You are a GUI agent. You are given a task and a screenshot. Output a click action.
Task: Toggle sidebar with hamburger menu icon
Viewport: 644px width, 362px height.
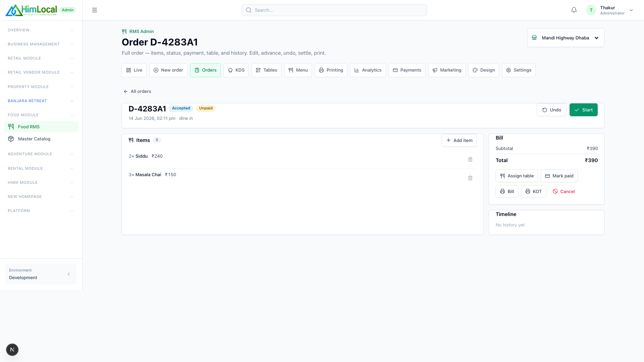click(x=95, y=10)
